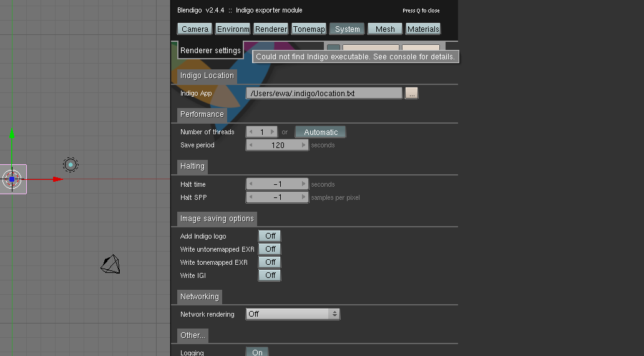
Task: Open the Camera tab
Action: [195, 29]
